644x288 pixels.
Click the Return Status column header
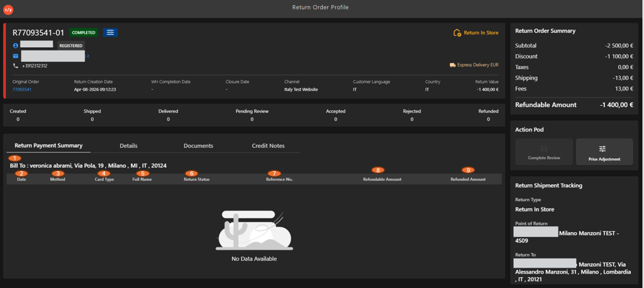click(196, 180)
